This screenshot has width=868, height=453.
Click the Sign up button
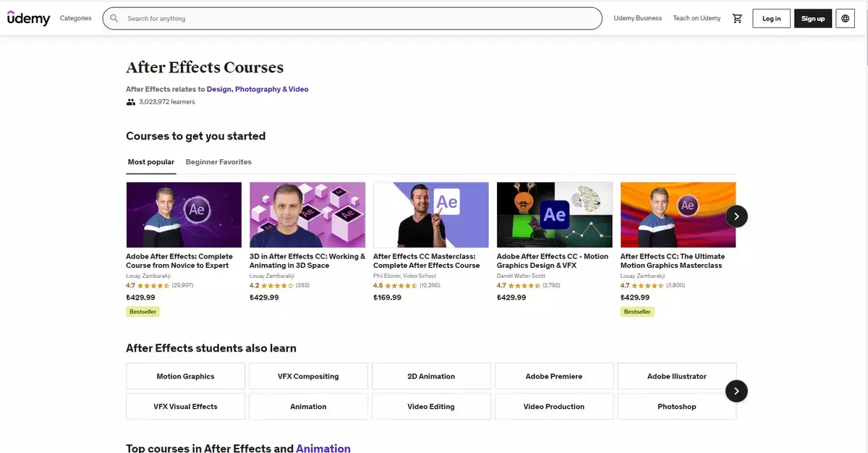tap(813, 18)
